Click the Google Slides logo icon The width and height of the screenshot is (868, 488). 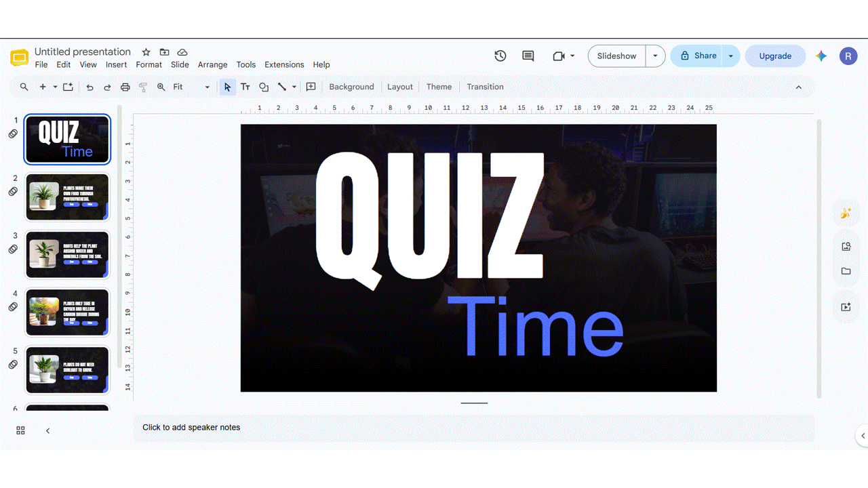[19, 57]
